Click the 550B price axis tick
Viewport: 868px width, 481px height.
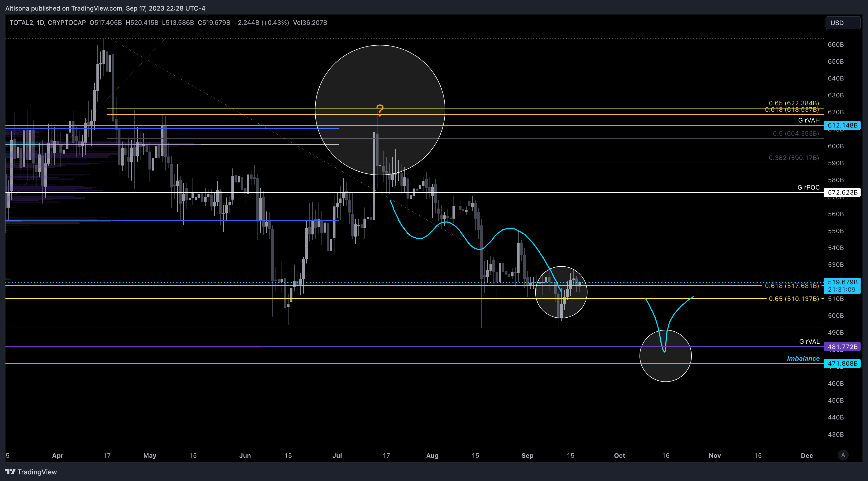click(836, 231)
